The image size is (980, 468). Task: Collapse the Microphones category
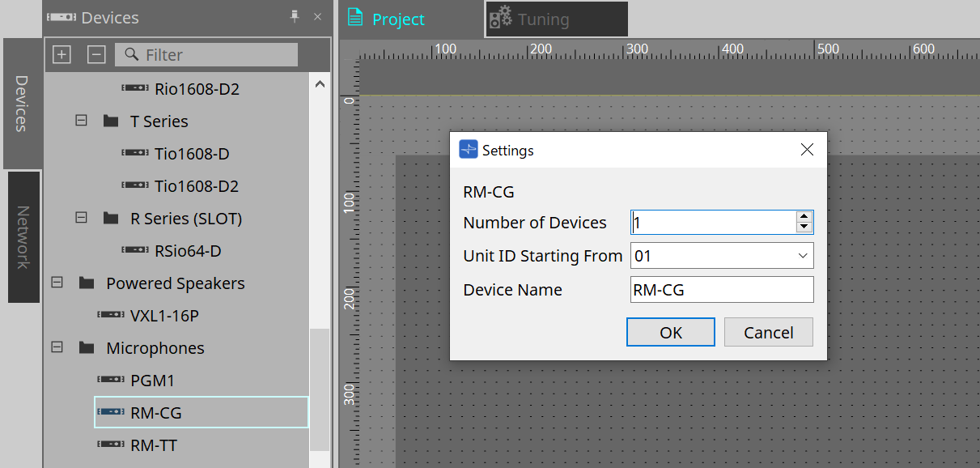(56, 347)
